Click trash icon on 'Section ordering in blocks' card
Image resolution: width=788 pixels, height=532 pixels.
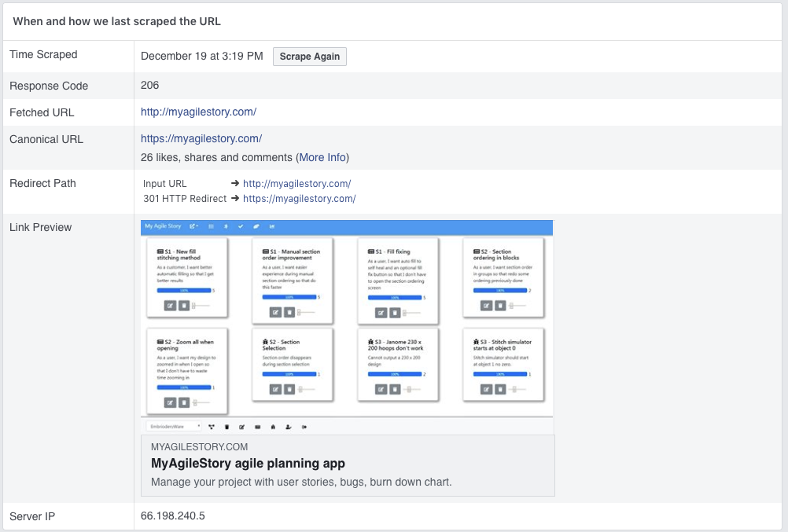click(x=500, y=306)
